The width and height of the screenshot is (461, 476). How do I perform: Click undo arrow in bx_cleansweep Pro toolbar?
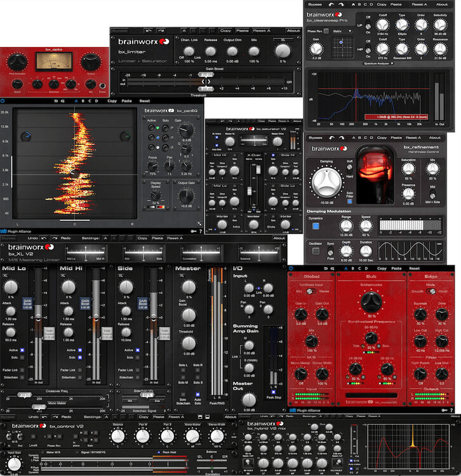coord(331,4)
